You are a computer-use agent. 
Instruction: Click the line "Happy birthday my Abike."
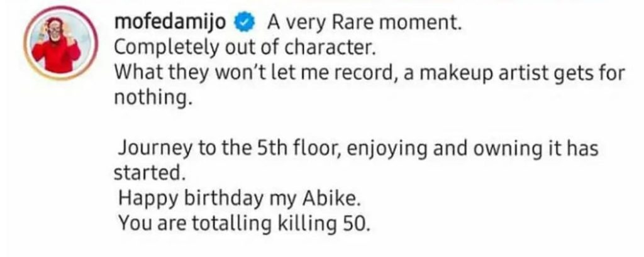tap(240, 199)
